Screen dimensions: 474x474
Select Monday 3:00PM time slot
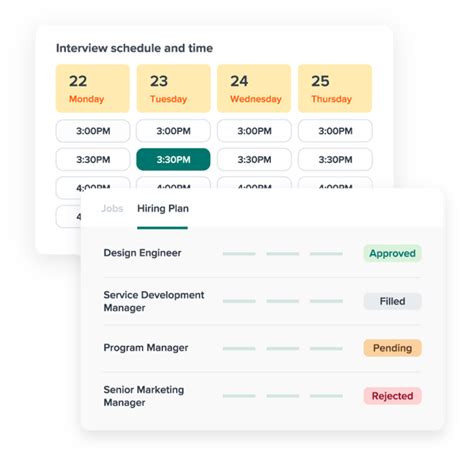coord(93,131)
